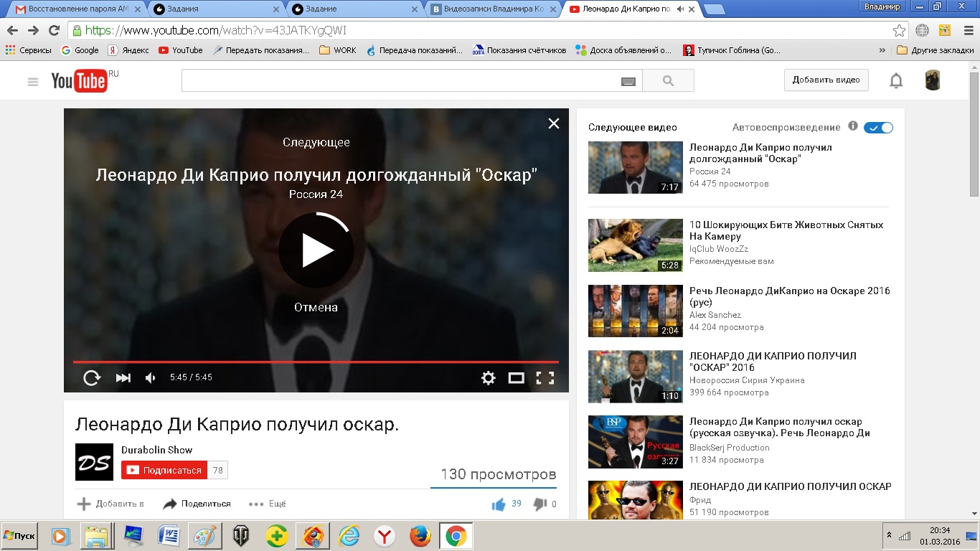Open the Яндекс bookmark

[x=128, y=50]
